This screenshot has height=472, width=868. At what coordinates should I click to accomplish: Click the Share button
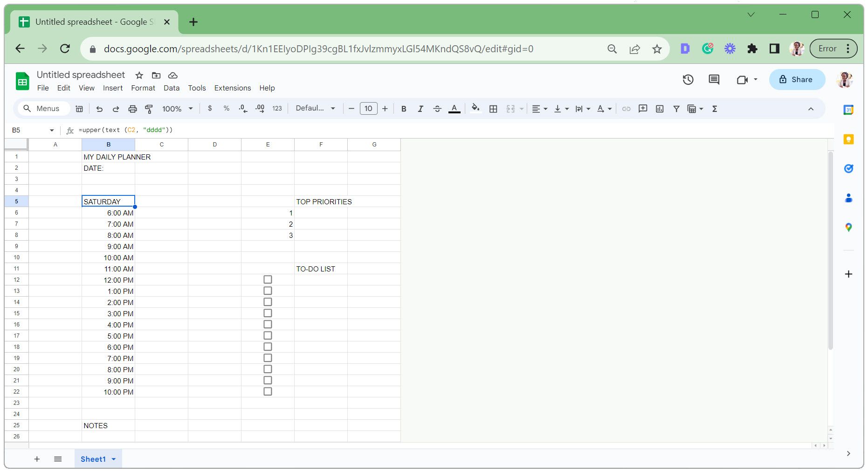[797, 79]
